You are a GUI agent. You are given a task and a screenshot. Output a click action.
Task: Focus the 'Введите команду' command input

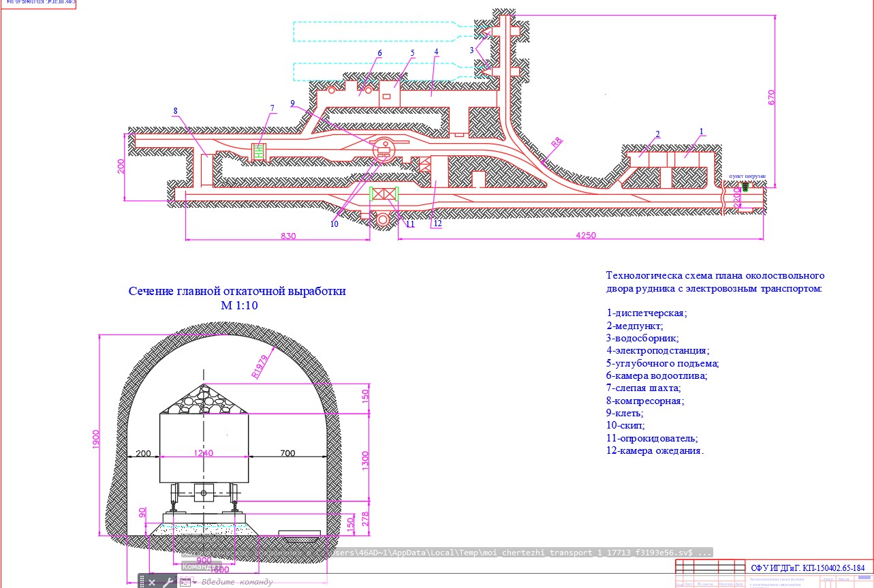pyautogui.click(x=236, y=582)
